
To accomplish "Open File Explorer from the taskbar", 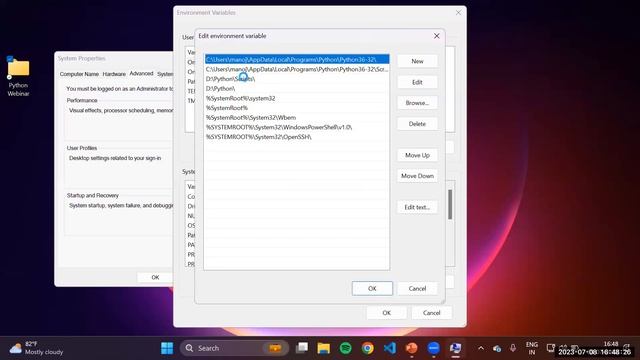I will pos(324,348).
